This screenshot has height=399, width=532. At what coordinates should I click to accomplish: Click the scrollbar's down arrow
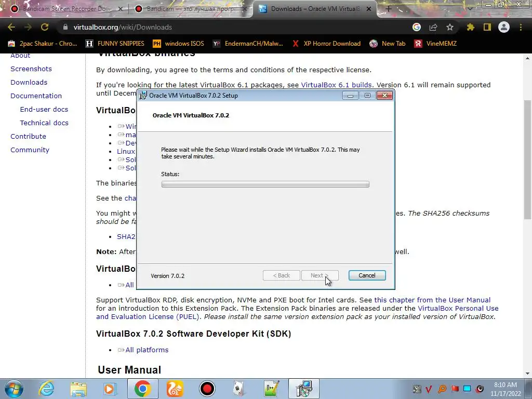tap(528, 374)
